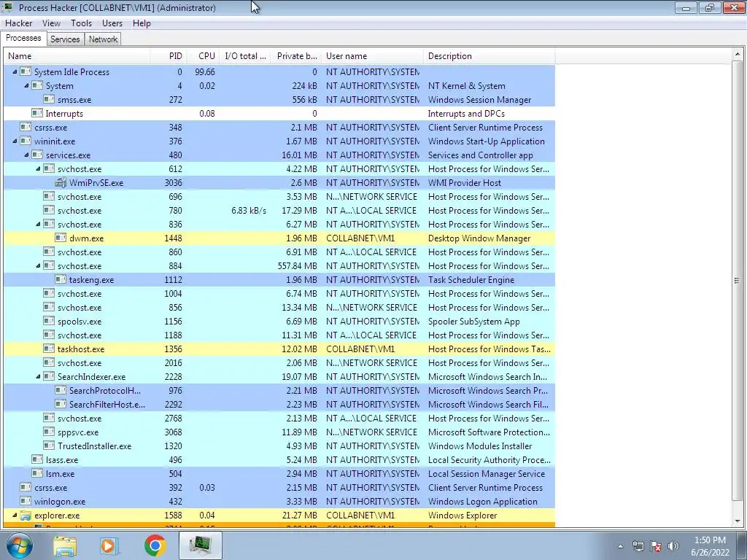
Task: Click the scrollbar up arrow
Action: pos(738,55)
